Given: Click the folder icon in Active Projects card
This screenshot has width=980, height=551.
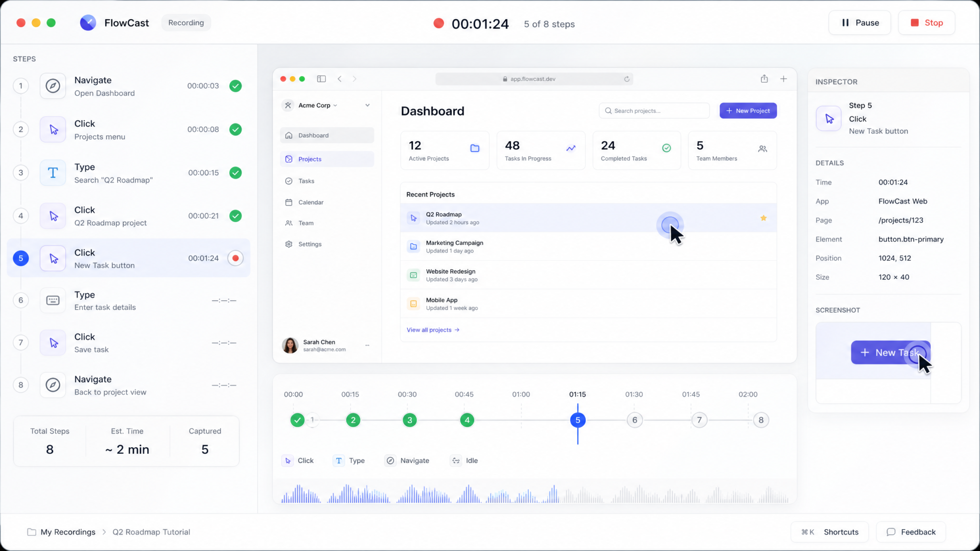Looking at the screenshot, I should [475, 148].
